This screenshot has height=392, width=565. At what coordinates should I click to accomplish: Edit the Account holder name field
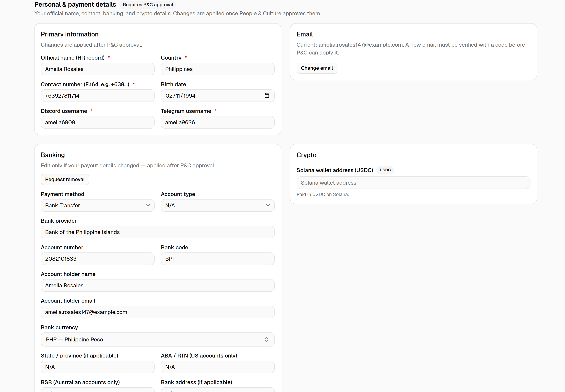pyautogui.click(x=158, y=285)
